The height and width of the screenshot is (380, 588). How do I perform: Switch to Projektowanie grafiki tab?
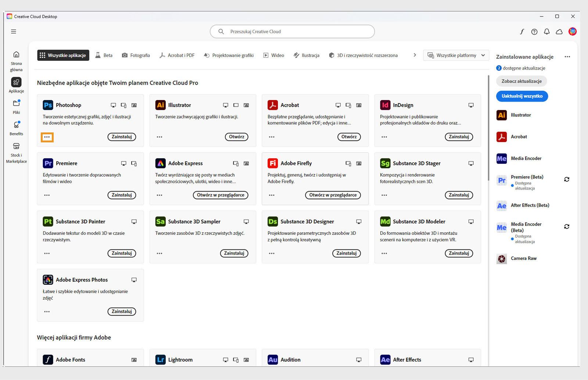tap(229, 55)
